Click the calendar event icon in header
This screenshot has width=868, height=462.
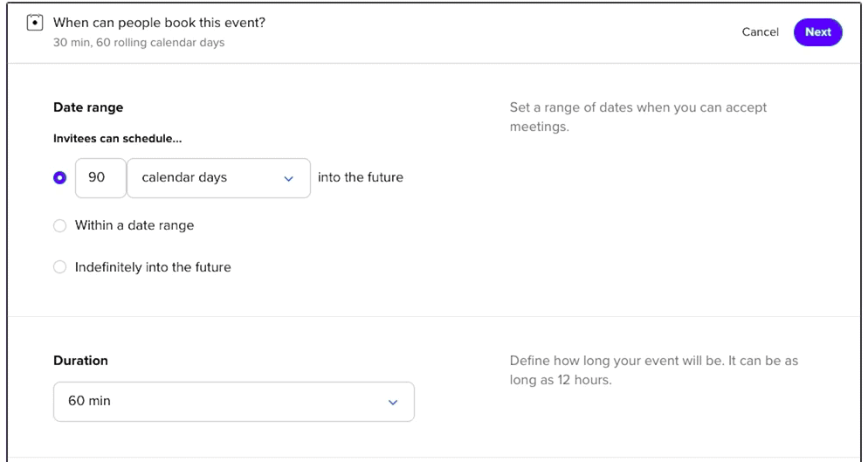tap(35, 23)
